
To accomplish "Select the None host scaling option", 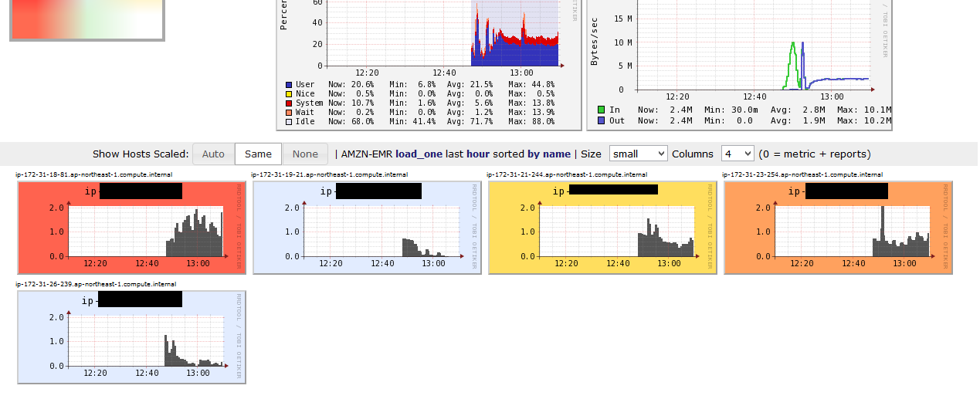I will point(305,154).
